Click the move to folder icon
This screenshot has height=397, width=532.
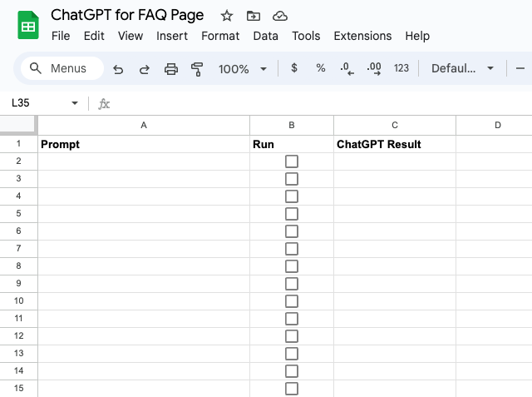253,16
